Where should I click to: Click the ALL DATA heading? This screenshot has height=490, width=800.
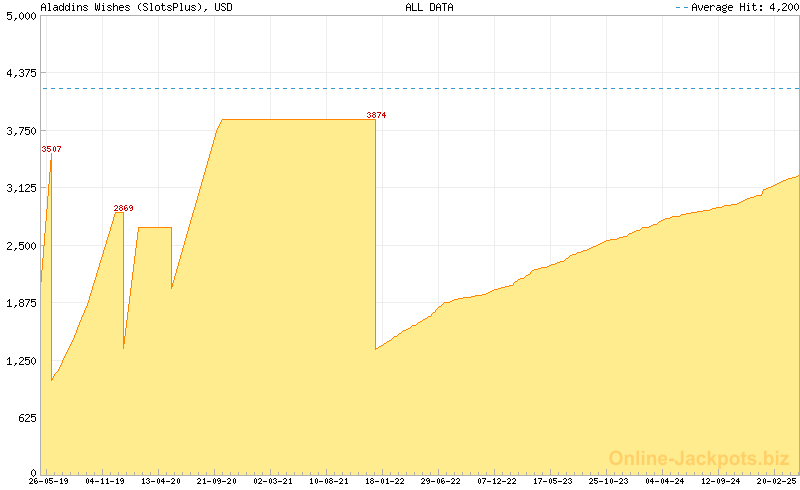[429, 7]
